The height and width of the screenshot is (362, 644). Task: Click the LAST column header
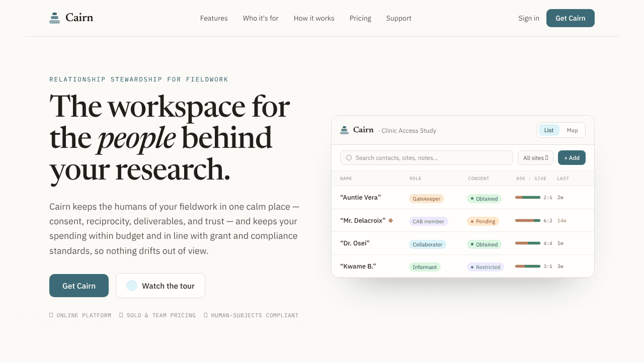[x=563, y=178]
